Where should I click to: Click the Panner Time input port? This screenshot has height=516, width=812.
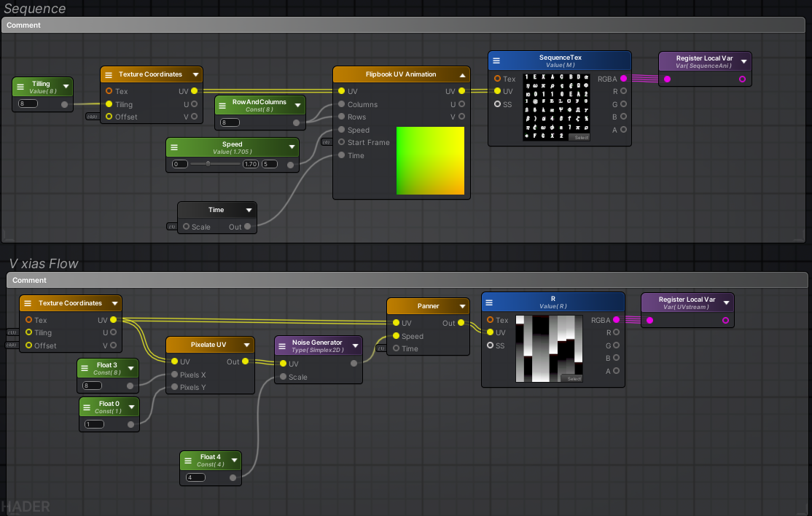click(397, 348)
